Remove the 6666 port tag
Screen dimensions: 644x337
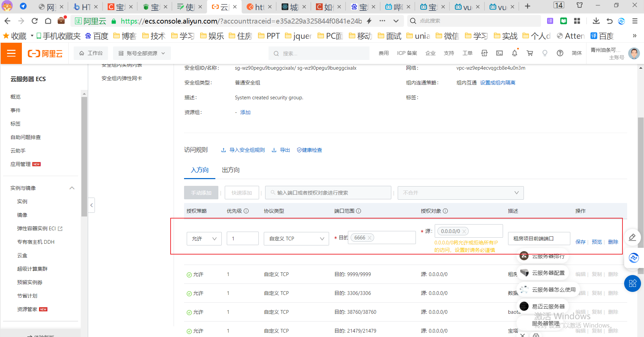coord(369,238)
